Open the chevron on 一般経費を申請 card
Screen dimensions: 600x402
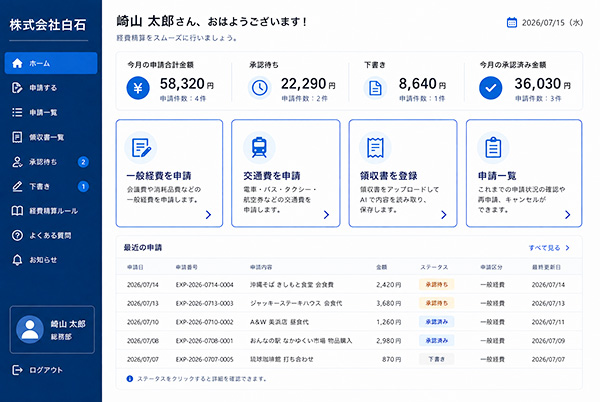(x=209, y=215)
